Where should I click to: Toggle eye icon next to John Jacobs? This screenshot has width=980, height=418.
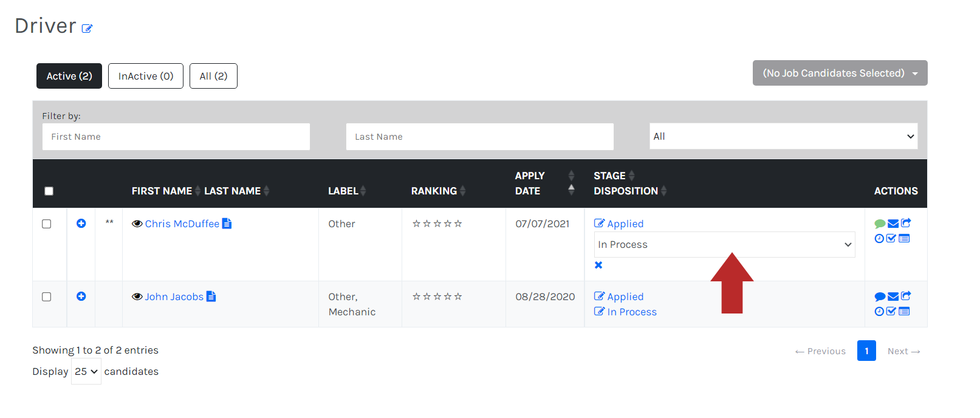click(137, 296)
